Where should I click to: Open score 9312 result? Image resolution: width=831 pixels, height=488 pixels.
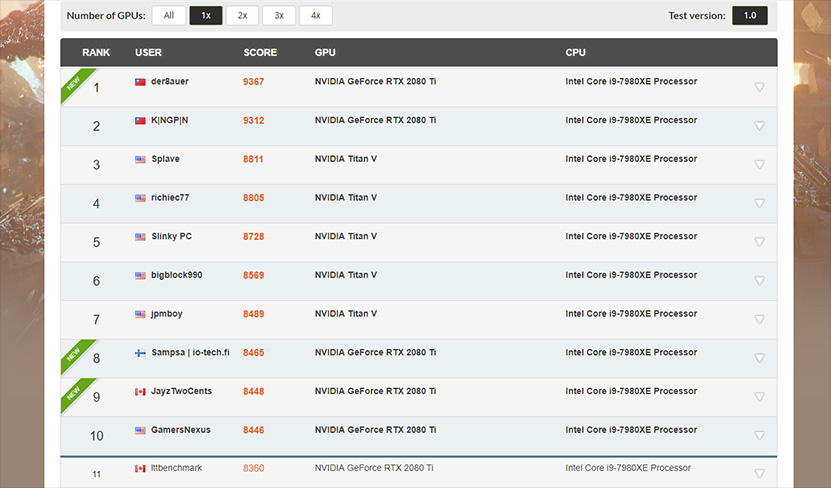253,120
